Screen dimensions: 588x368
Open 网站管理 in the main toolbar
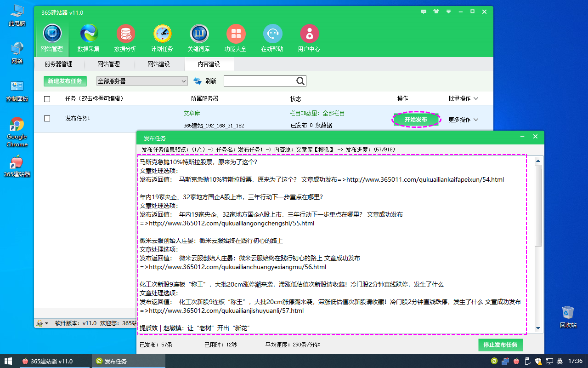(x=52, y=38)
